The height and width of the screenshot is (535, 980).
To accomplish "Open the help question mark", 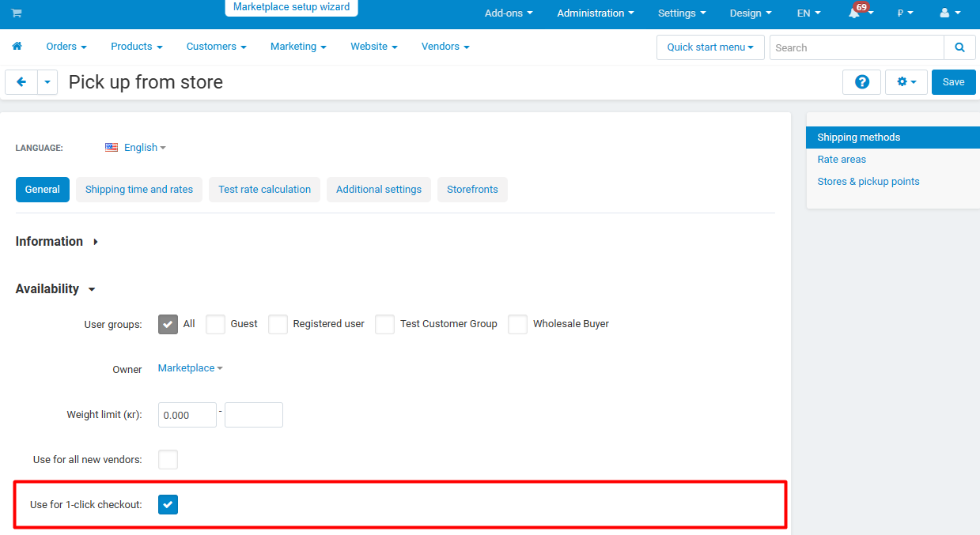I will pos(862,82).
